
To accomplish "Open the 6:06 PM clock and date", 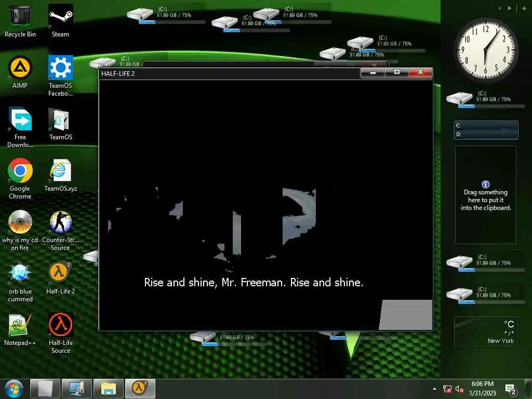I will [483, 389].
